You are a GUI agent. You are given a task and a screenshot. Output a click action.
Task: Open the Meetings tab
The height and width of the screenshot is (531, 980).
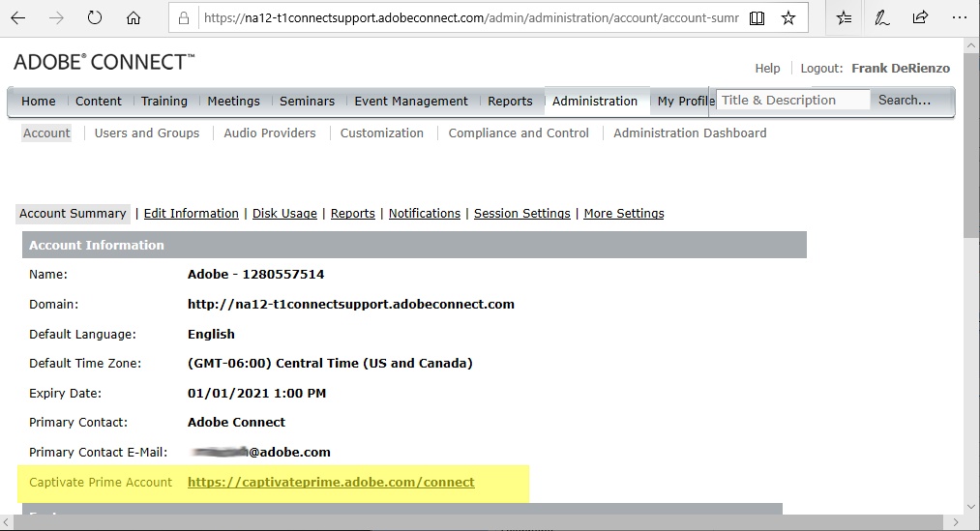coord(233,101)
